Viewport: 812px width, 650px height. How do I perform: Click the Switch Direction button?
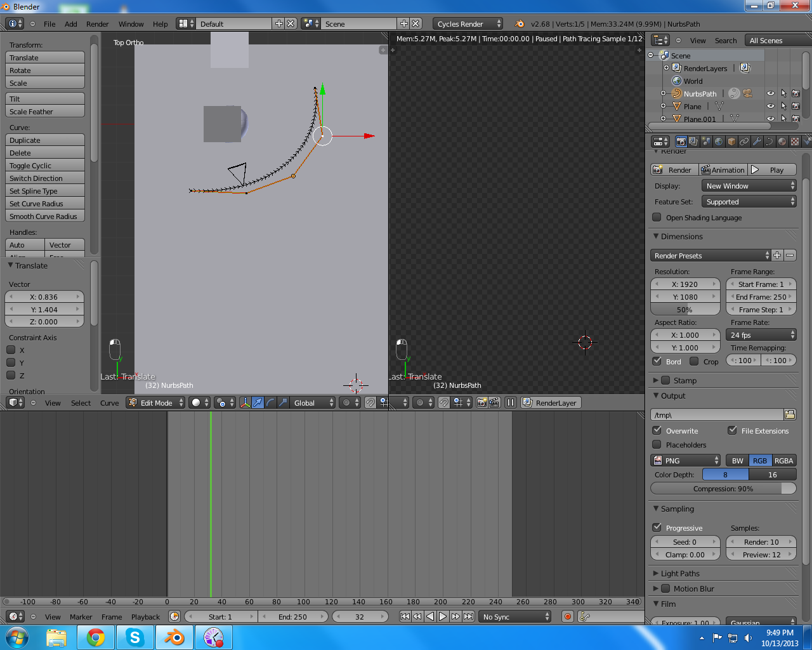(x=44, y=178)
